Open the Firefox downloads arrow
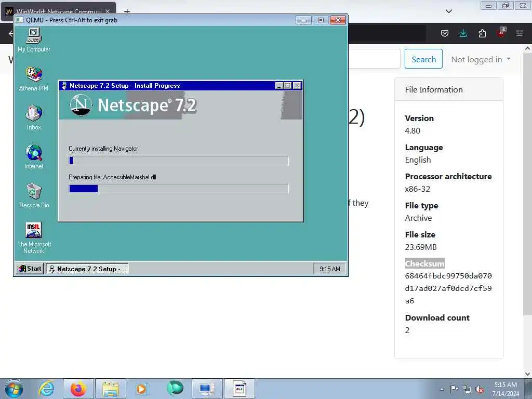 coord(463,33)
